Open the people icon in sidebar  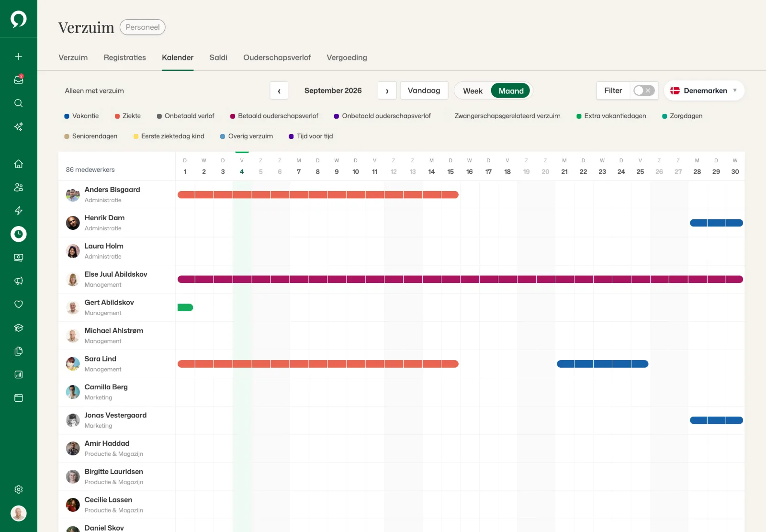pyautogui.click(x=19, y=187)
